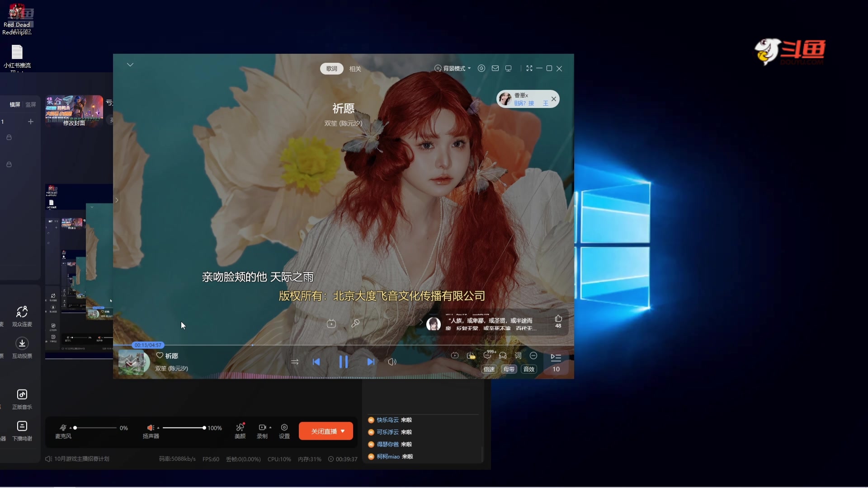Open the 背景模式 background mode dropdown
Image resolution: width=868 pixels, height=488 pixels.
tap(453, 68)
